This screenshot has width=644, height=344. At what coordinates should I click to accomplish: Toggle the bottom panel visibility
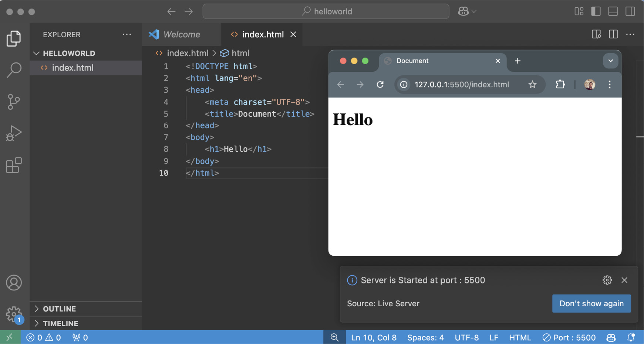click(x=613, y=11)
